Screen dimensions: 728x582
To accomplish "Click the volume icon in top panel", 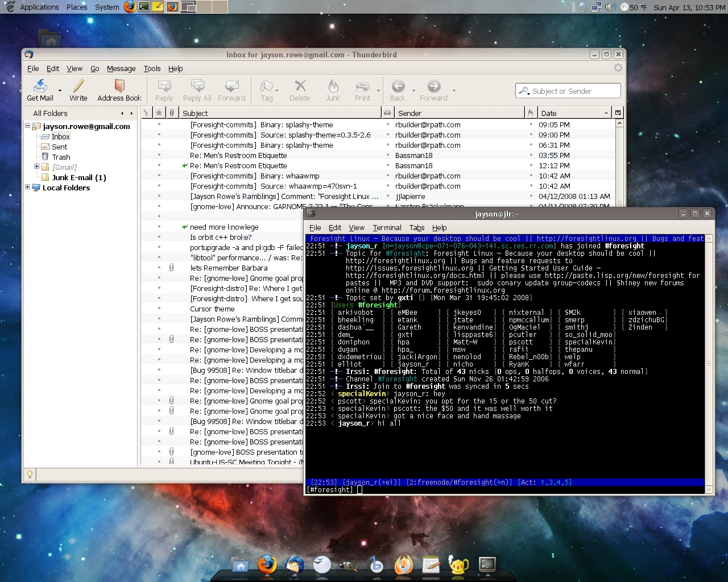I will click(x=610, y=7).
